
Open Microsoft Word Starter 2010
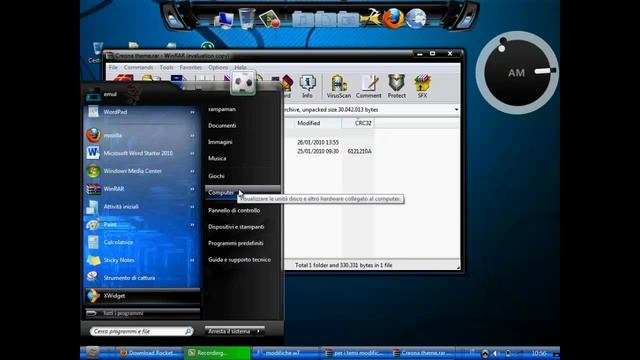click(141, 153)
